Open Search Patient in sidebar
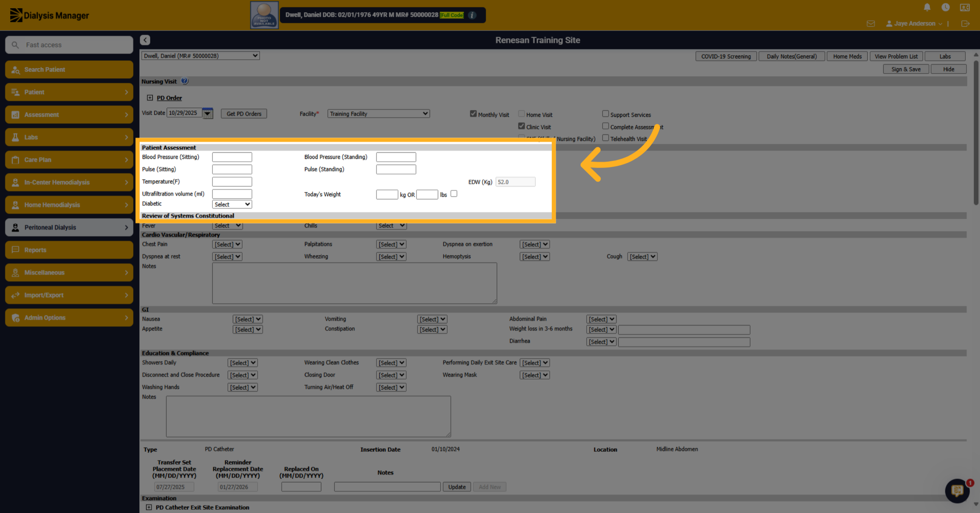980x513 pixels. click(x=69, y=69)
